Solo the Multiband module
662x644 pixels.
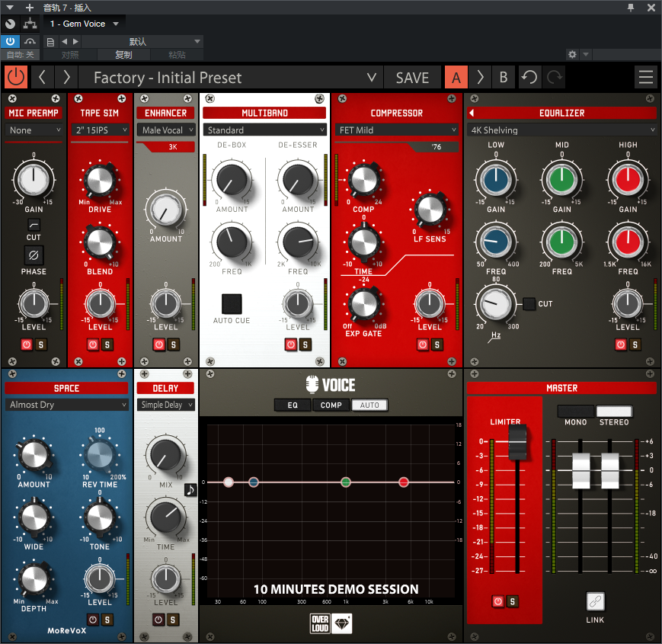click(305, 344)
